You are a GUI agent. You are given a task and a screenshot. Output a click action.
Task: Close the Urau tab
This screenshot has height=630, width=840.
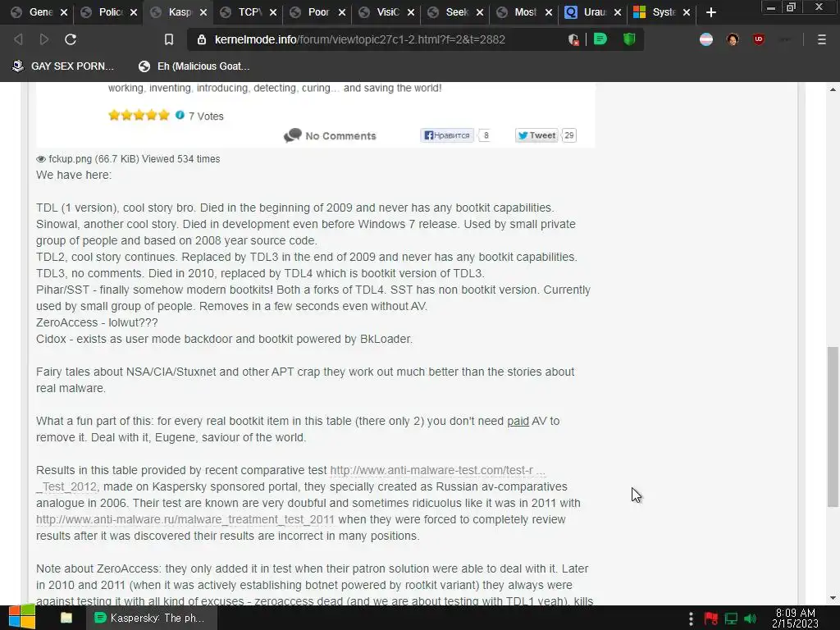(x=618, y=12)
